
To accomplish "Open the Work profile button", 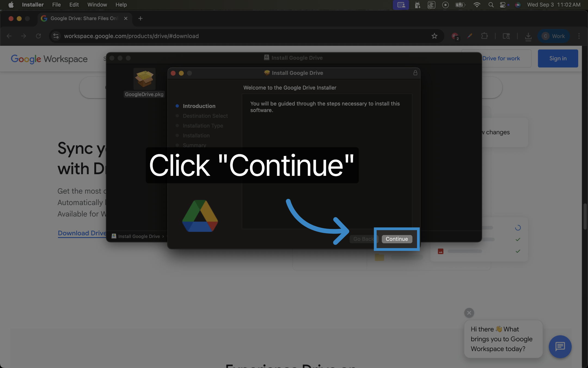I will (553, 36).
